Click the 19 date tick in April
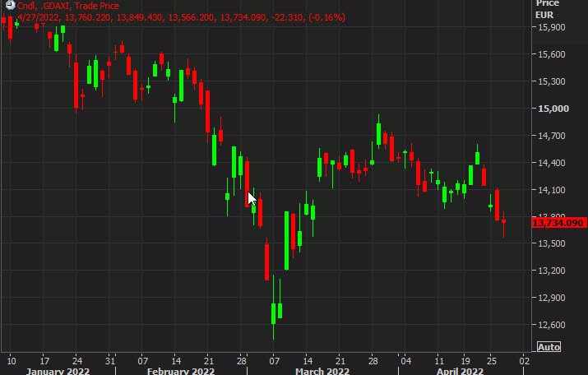588x375 pixels. pyautogui.click(x=465, y=361)
